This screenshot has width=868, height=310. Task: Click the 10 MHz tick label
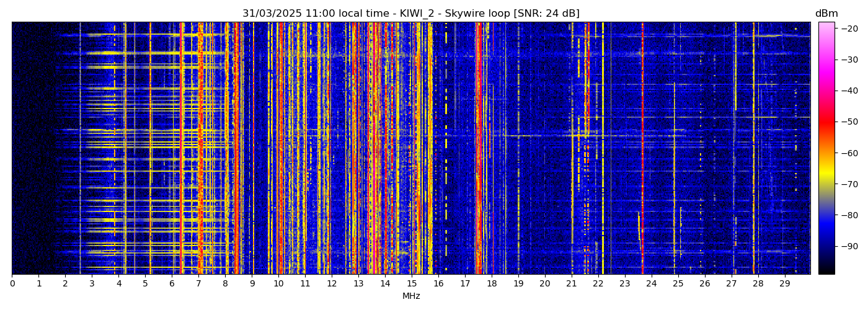(x=278, y=283)
